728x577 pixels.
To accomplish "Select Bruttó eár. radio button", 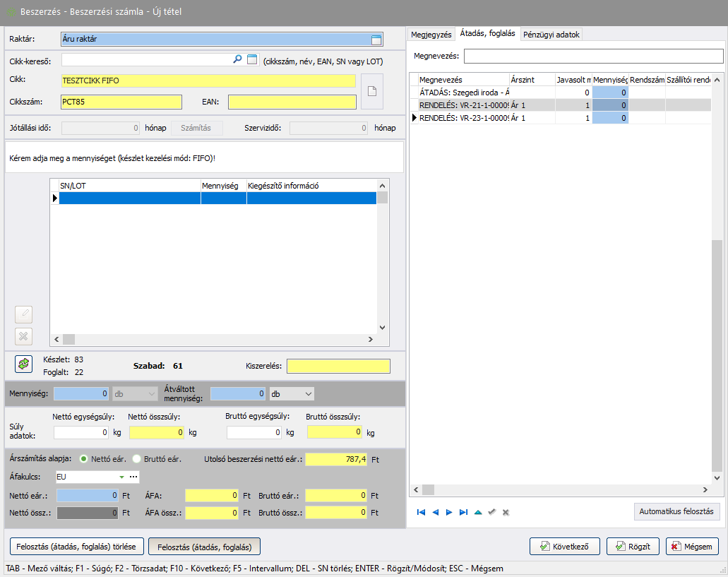I will coord(137,459).
